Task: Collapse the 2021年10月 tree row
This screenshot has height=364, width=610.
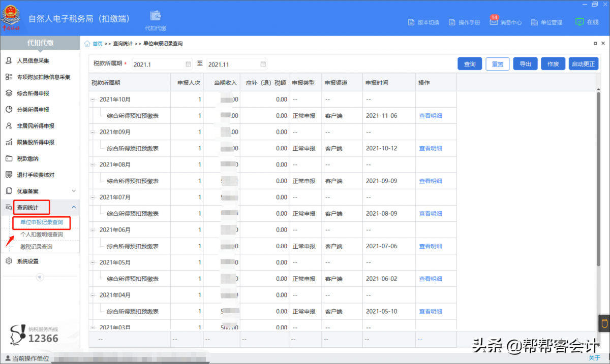Action: (93, 100)
